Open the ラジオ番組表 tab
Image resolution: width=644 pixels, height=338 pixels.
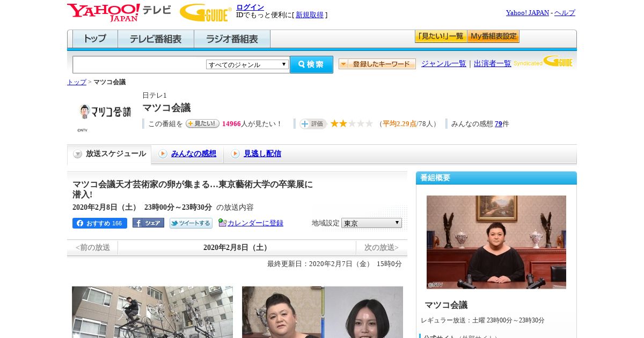click(232, 39)
